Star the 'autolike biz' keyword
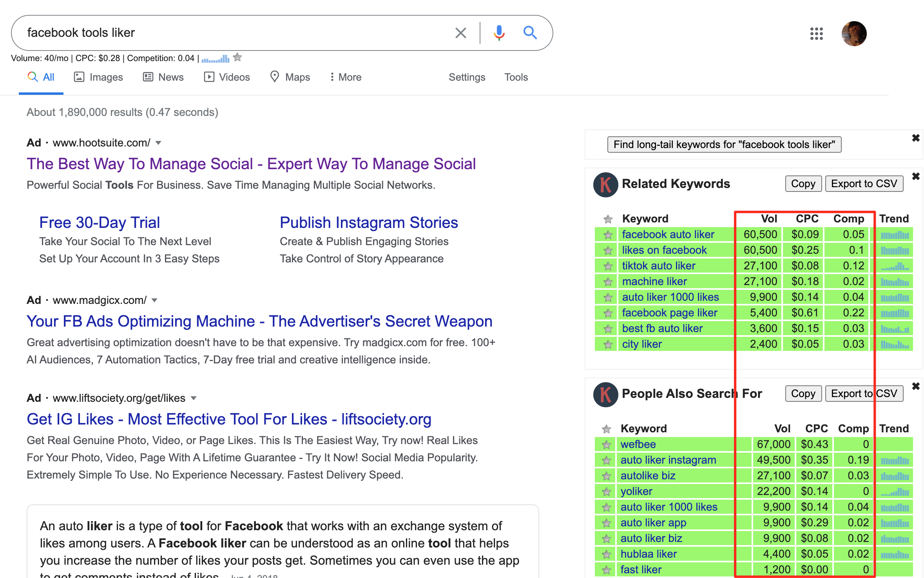The width and height of the screenshot is (924, 578). pyautogui.click(x=607, y=476)
